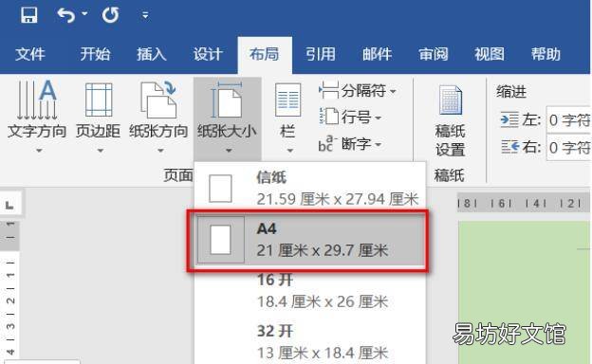
Task: Open the 断字 hyphenation dropdown
Action: tap(378, 144)
